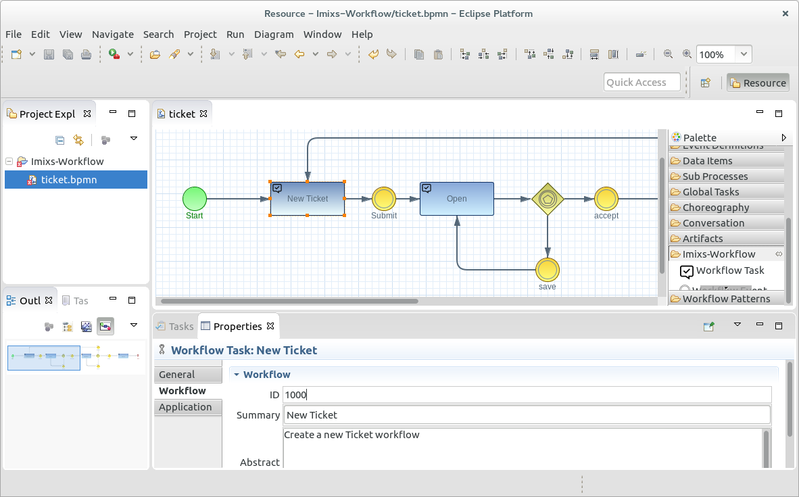The image size is (799, 497).
Task: Click the Resource perspective button
Action: point(758,83)
